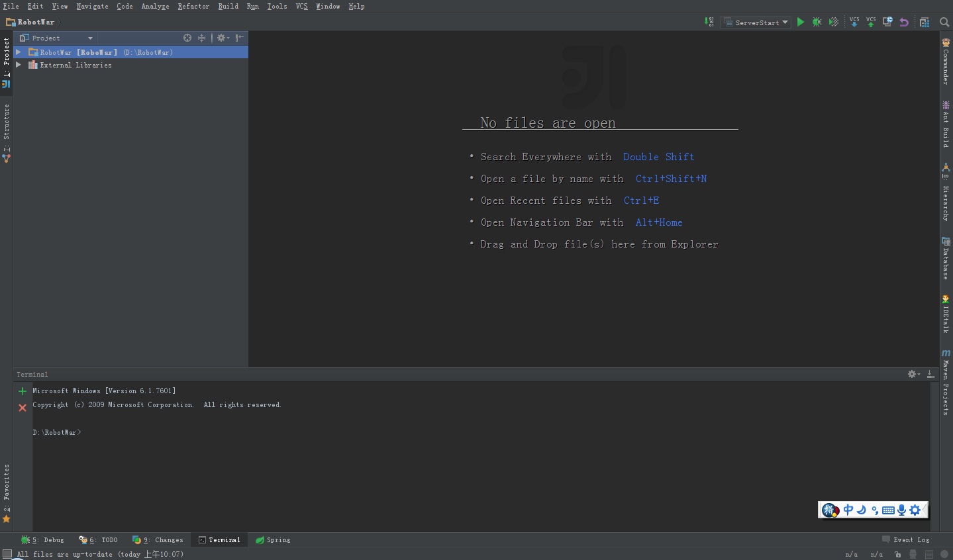Open Project Structure from the toolbar
The image size is (953, 560).
[925, 22]
